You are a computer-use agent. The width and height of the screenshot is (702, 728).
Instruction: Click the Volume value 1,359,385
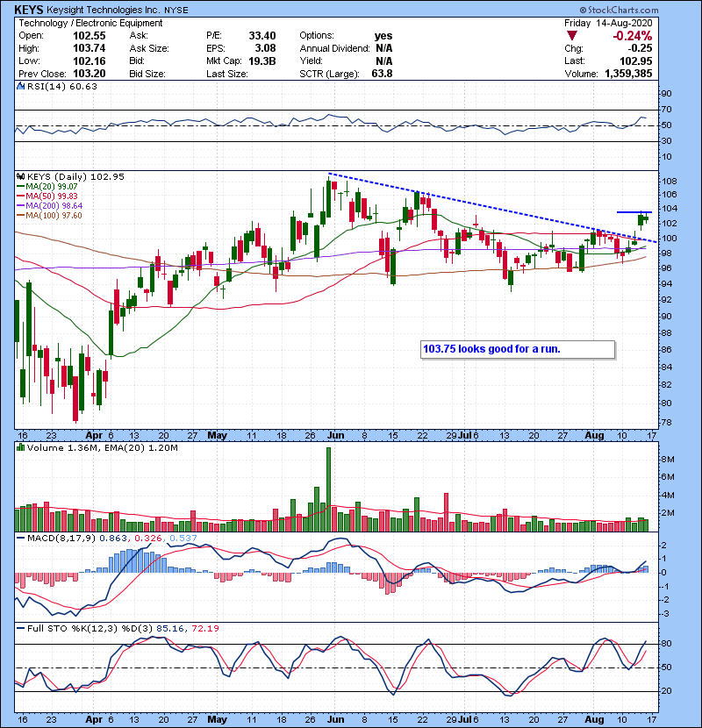click(628, 74)
